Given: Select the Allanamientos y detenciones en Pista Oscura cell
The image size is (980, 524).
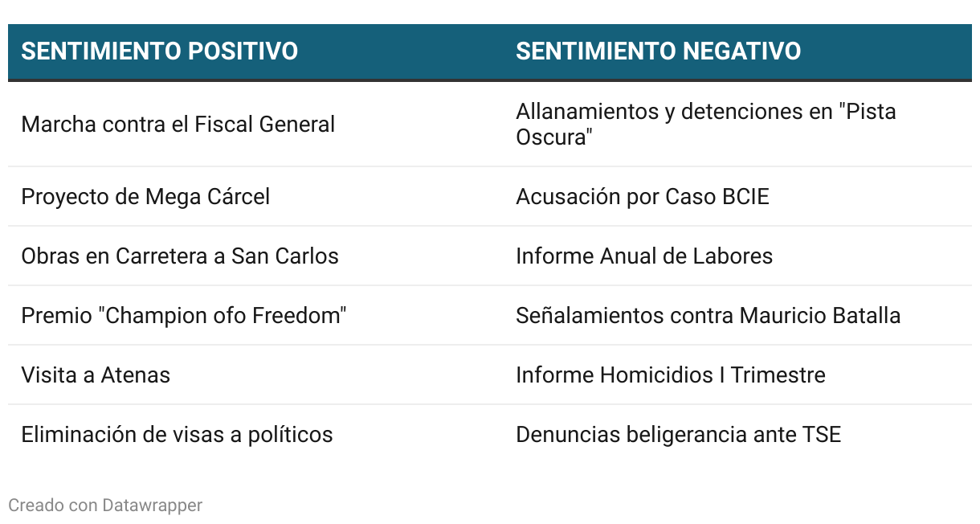Looking at the screenshot, I should tap(706, 124).
